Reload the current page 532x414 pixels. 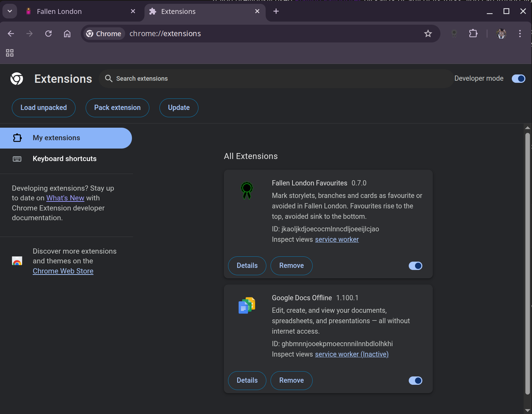point(48,33)
